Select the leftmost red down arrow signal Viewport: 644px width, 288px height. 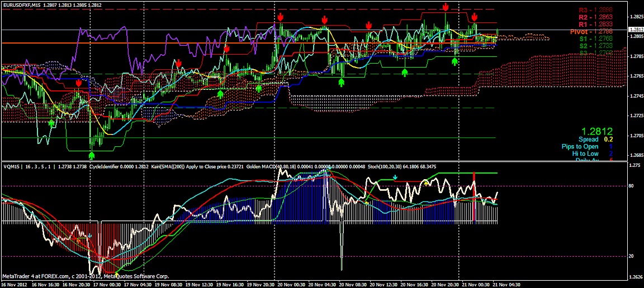(78, 83)
